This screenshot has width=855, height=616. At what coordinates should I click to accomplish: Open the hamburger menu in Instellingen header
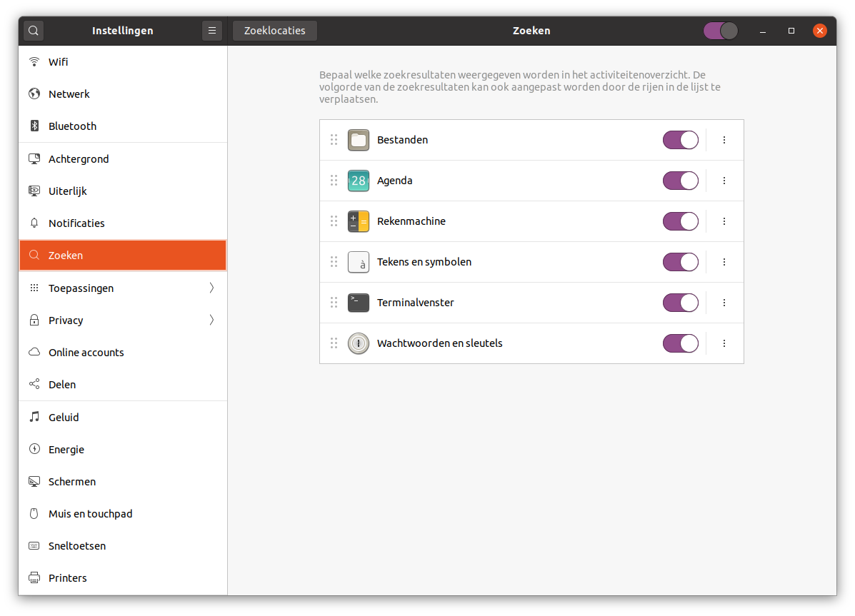pyautogui.click(x=211, y=31)
